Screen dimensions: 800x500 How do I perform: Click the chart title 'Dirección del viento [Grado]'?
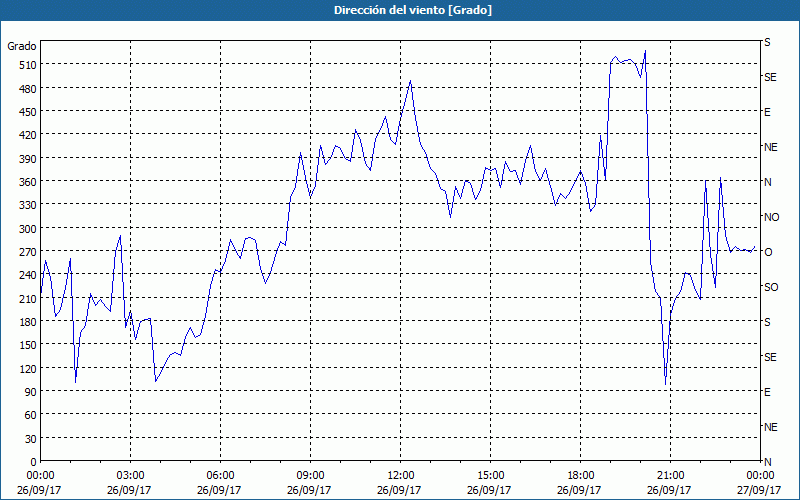413,10
